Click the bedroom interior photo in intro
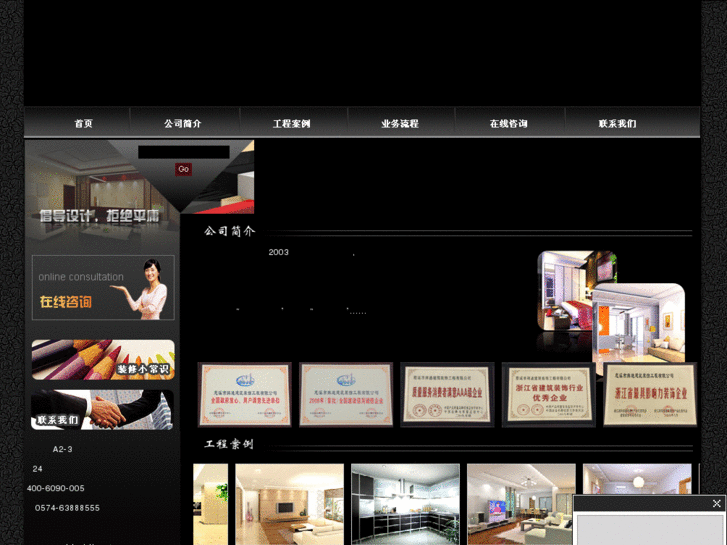727x545 pixels. 566,290
